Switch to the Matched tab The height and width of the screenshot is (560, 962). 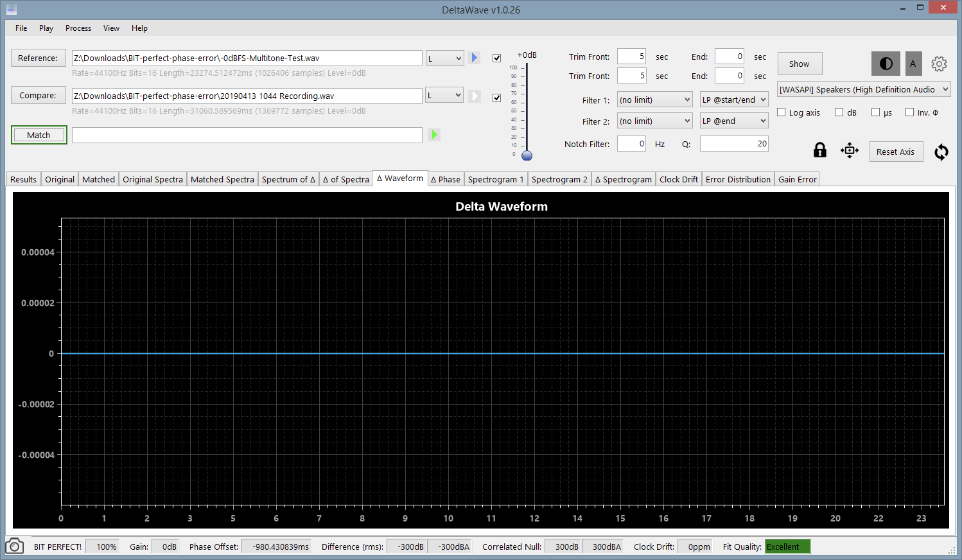[99, 179]
